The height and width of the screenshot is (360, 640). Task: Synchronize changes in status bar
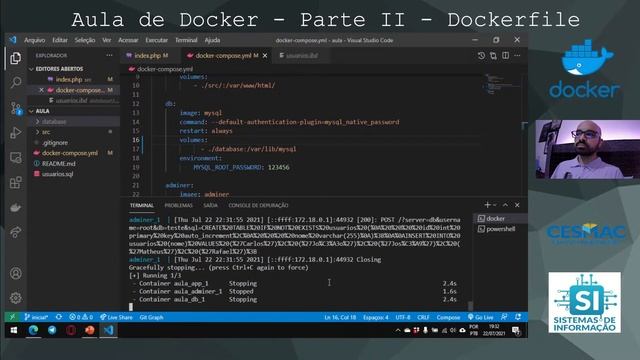coord(59,317)
